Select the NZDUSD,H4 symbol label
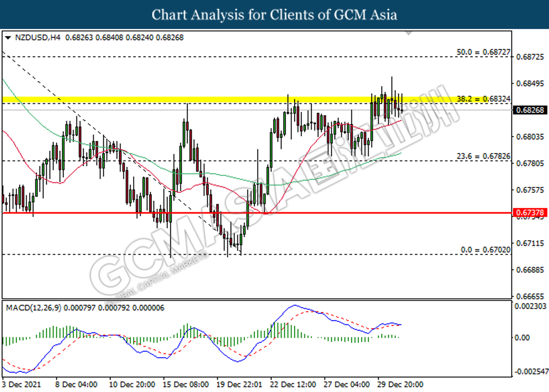The image size is (549, 392). coord(38,37)
